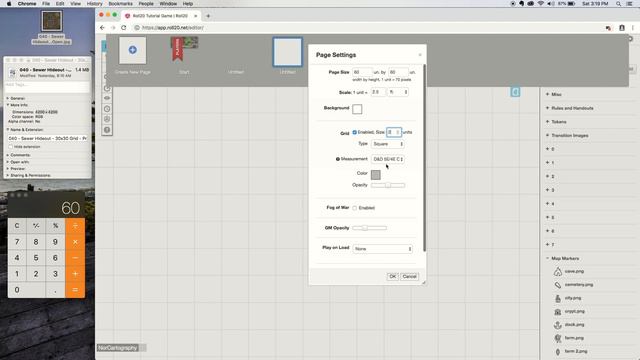This screenshot has width=640, height=360.
Task: Select the highlighted Untitled page thumbnail
Action: click(287, 52)
